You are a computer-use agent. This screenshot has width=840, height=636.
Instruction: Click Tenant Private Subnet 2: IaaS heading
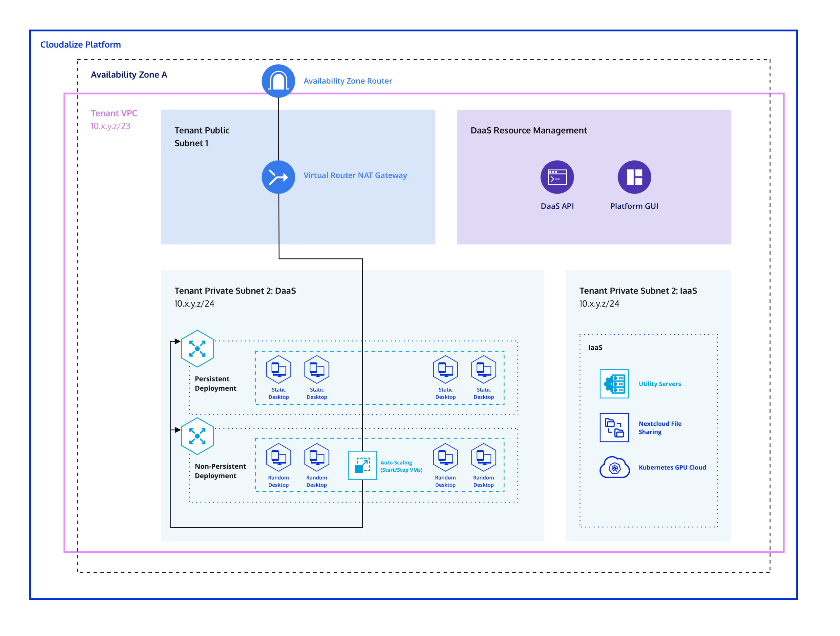pos(638,291)
